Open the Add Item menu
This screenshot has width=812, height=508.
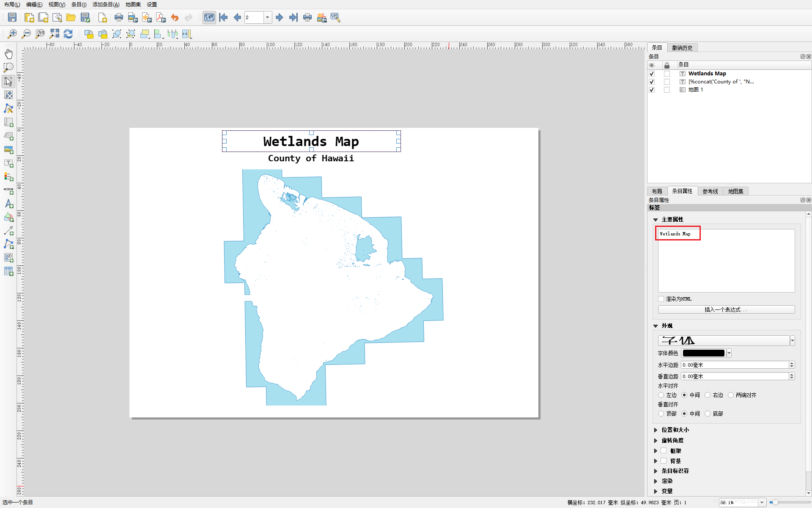click(106, 4)
